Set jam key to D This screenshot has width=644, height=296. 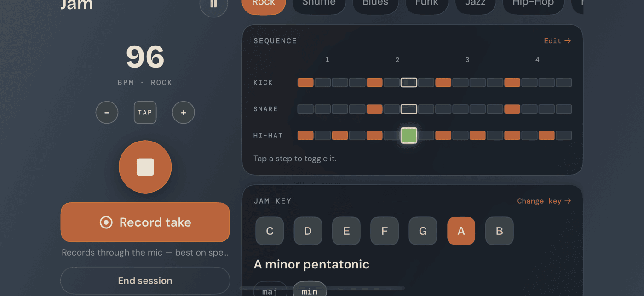308,231
